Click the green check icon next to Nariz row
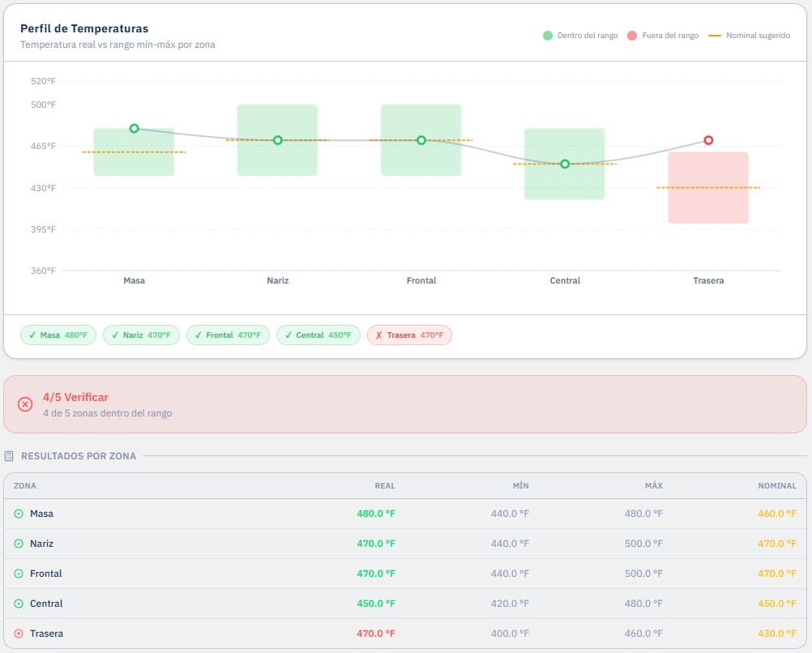Image resolution: width=812 pixels, height=653 pixels. click(x=19, y=544)
